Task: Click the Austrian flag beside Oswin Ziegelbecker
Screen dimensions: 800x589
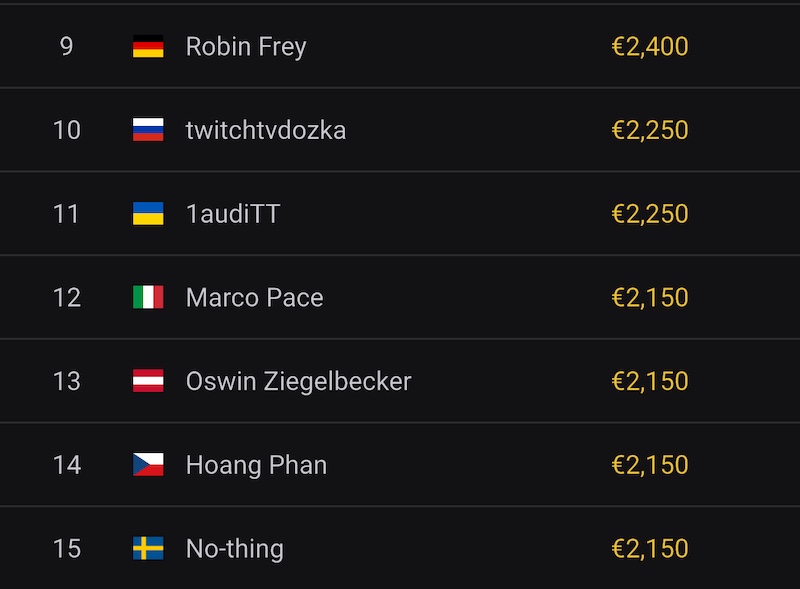Action: 148,381
